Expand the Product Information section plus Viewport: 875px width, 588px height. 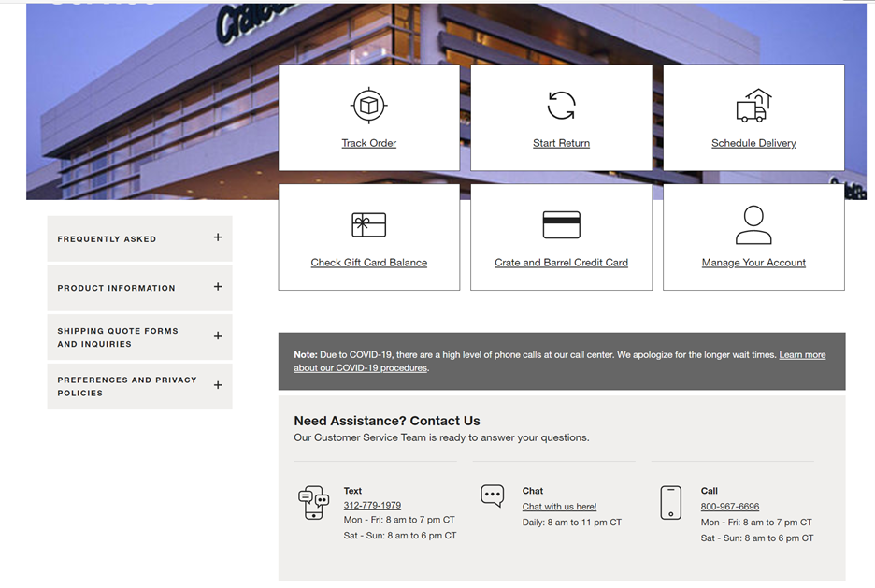click(x=218, y=287)
